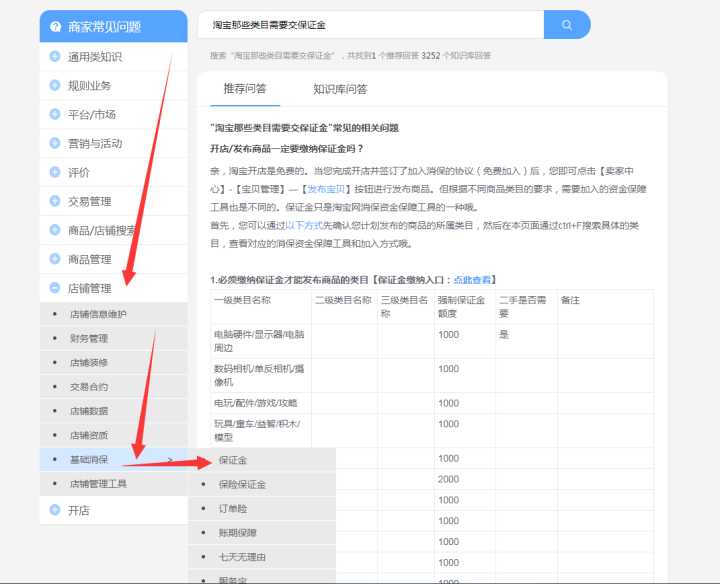
Task: Click the plus icon beside 规则业务
Action: [55, 86]
